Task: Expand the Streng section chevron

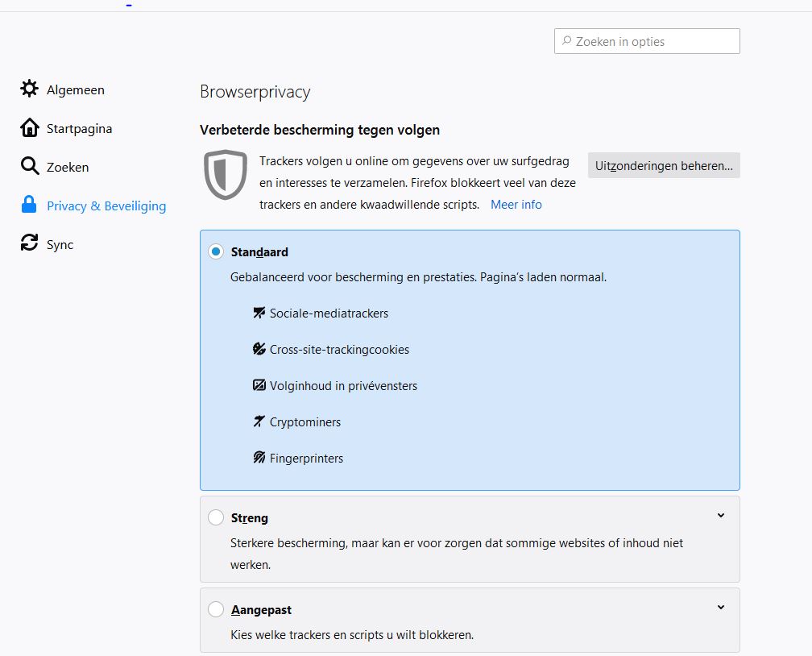Action: coord(721,516)
